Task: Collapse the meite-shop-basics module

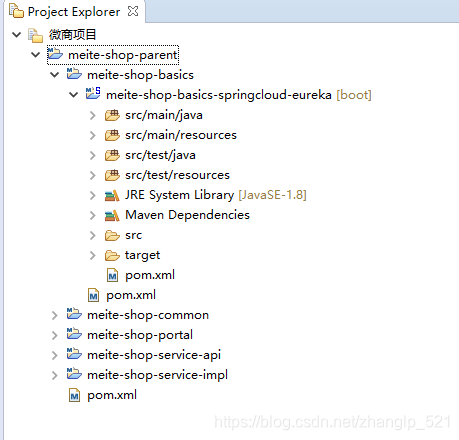Action: tap(55, 75)
